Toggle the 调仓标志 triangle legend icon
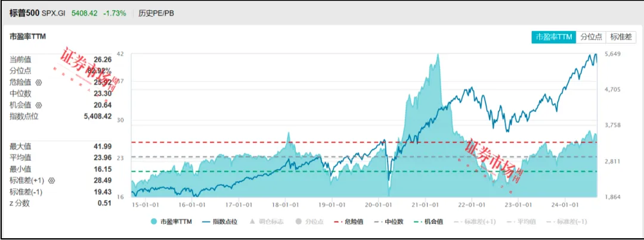 click(x=253, y=222)
